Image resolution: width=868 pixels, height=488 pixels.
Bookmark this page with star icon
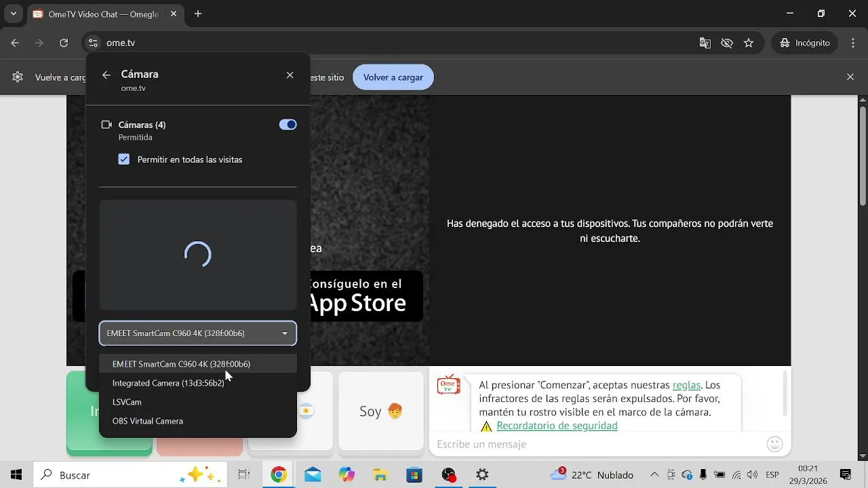coord(749,43)
